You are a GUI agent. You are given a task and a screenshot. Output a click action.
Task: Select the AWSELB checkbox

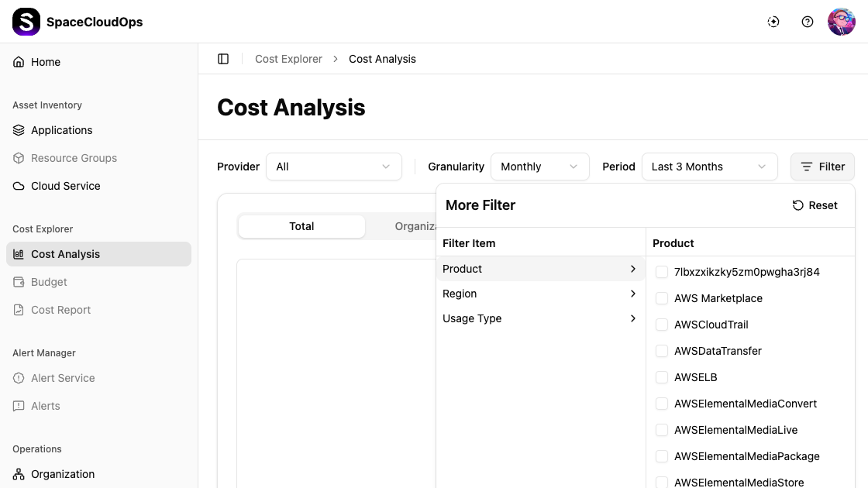pyautogui.click(x=662, y=377)
